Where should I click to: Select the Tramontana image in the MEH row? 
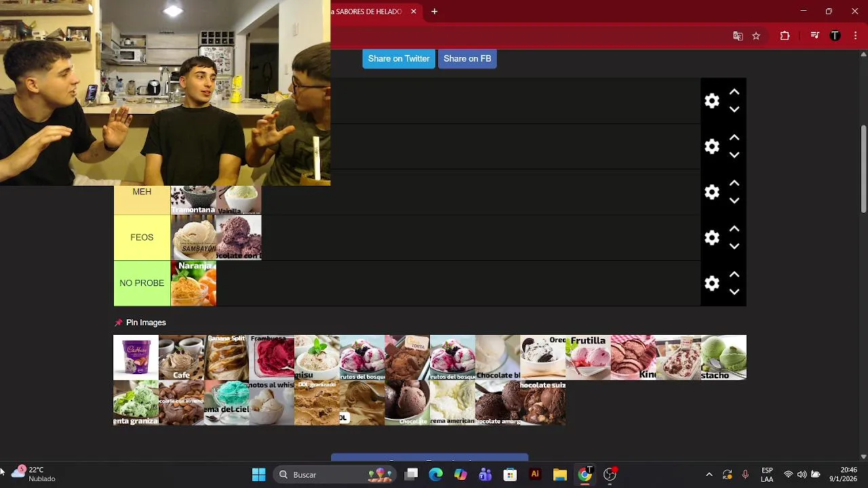coord(193,200)
